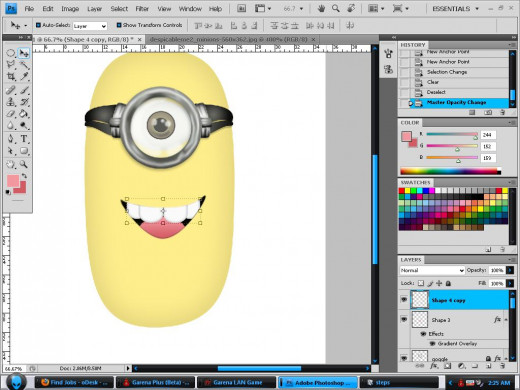Toggle lock all for layer
This screenshot has height=390, width=520.
[x=448, y=283]
